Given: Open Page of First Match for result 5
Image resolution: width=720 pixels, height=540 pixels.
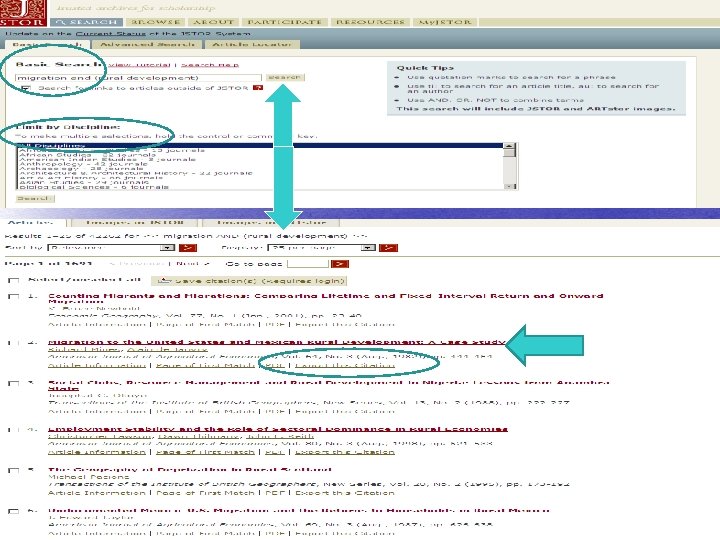Looking at the screenshot, I should [205, 493].
